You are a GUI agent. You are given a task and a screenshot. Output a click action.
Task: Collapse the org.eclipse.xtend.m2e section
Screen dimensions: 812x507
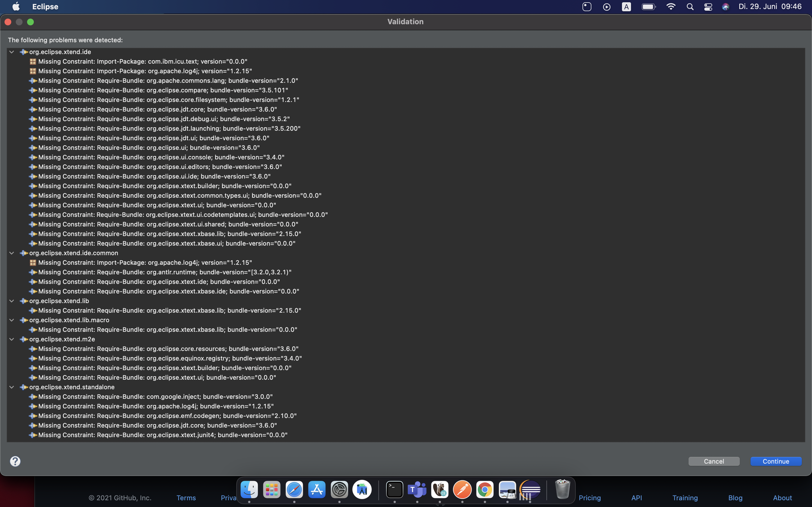pyautogui.click(x=11, y=339)
